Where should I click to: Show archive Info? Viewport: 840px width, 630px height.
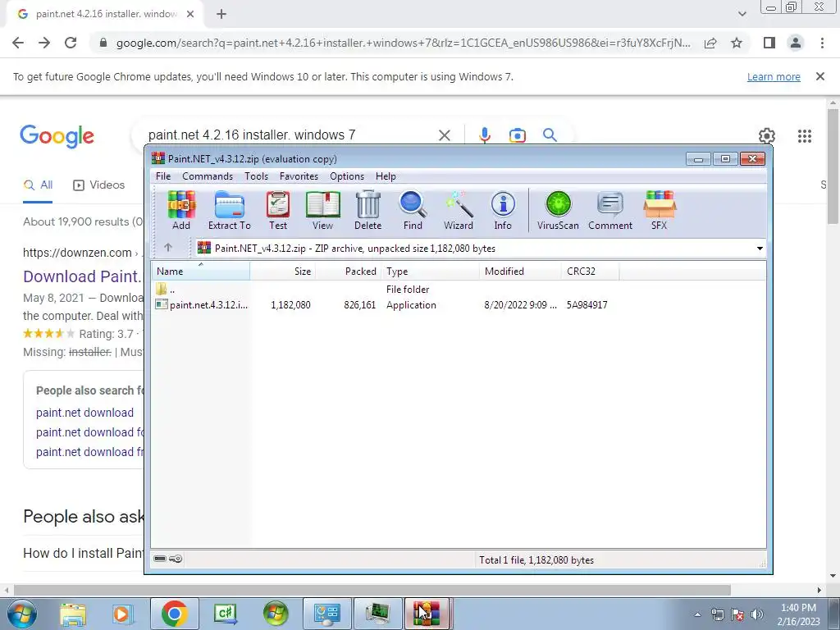click(503, 211)
